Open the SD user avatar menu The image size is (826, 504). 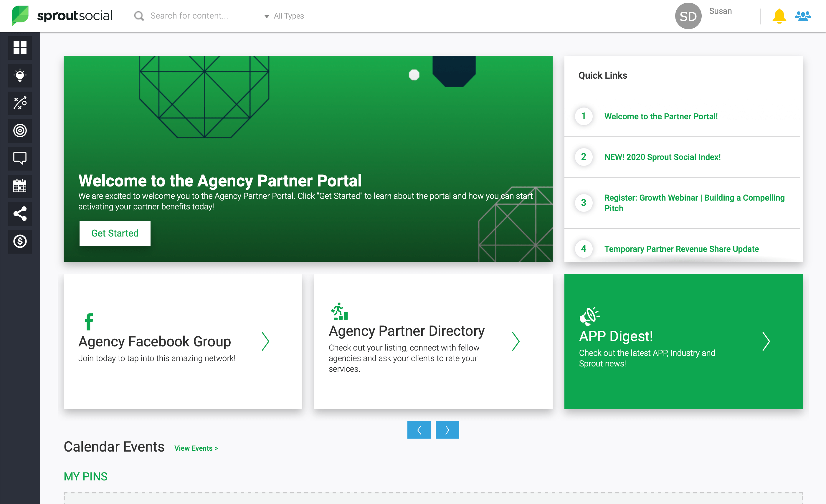click(688, 16)
